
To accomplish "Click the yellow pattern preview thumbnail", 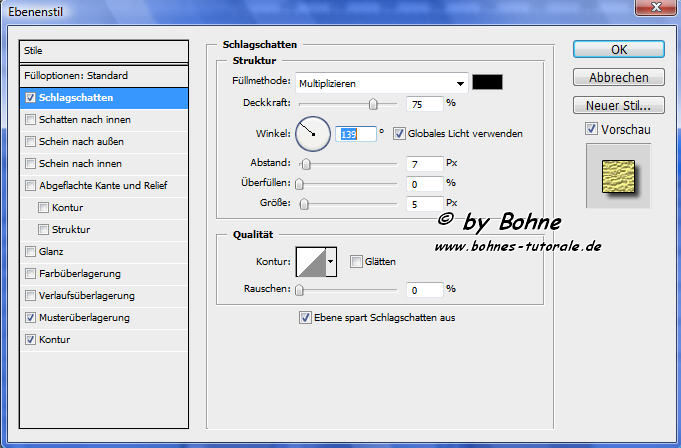I will pos(617,174).
